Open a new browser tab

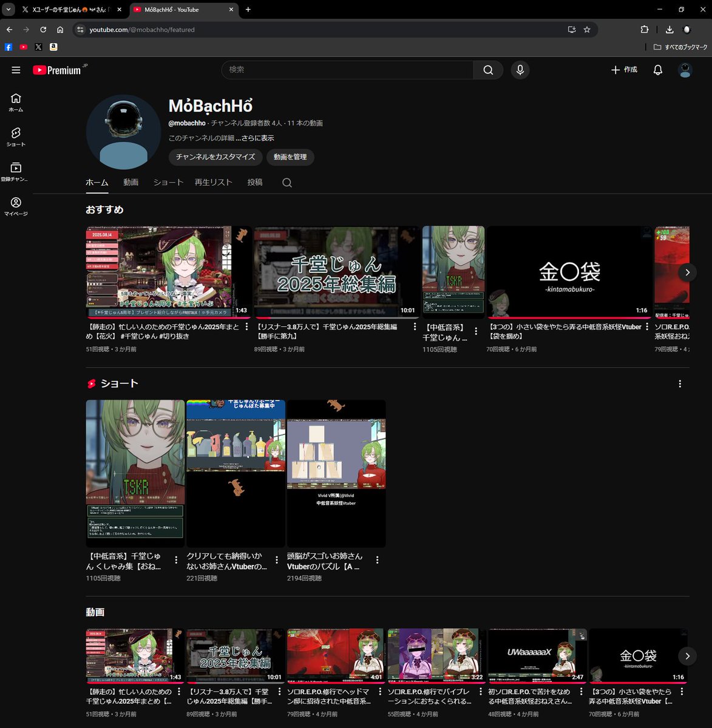(x=248, y=10)
